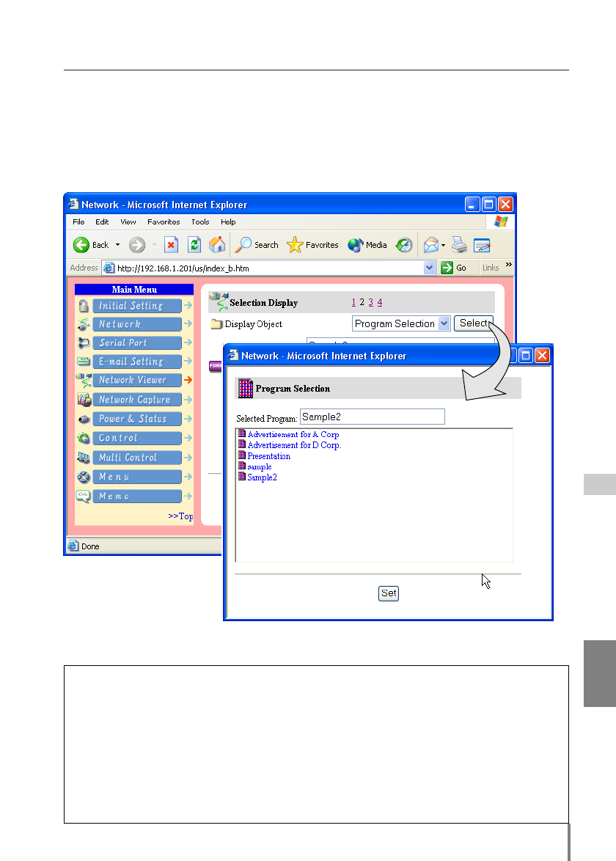Open the Power & Status menu button
616x861 pixels.
pyautogui.click(x=137, y=419)
